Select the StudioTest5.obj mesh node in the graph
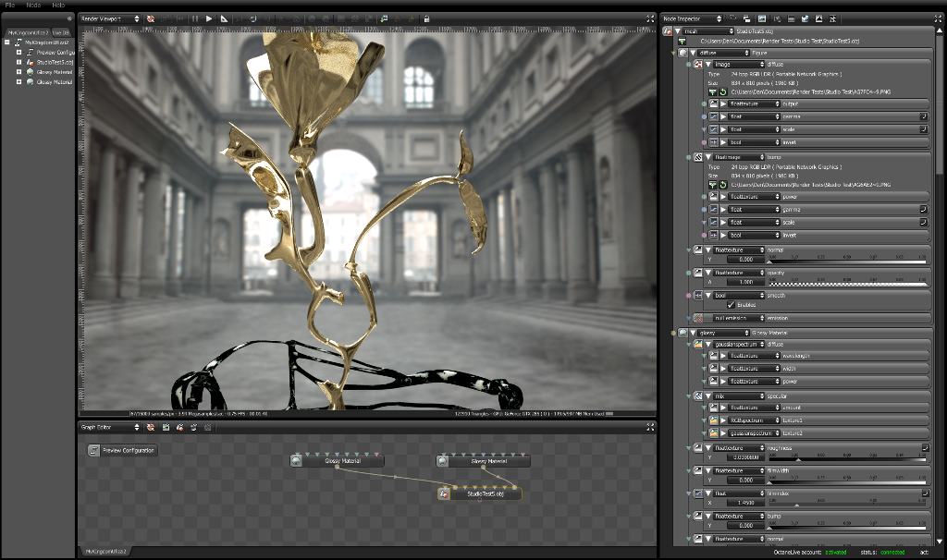The image size is (947, 560). click(x=480, y=494)
